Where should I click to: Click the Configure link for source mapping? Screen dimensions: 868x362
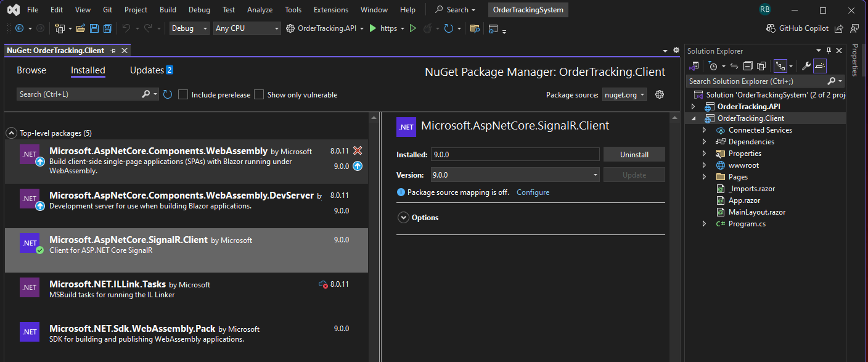533,192
